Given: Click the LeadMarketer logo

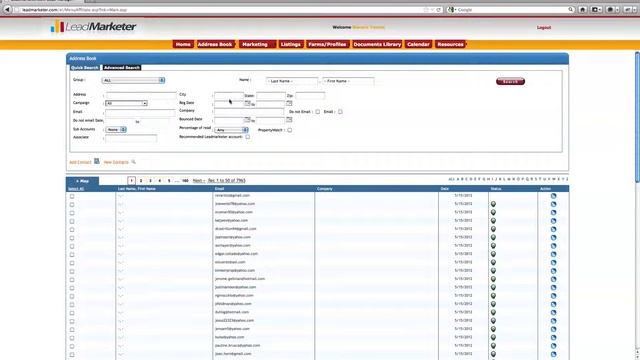Looking at the screenshot, I should (93, 27).
